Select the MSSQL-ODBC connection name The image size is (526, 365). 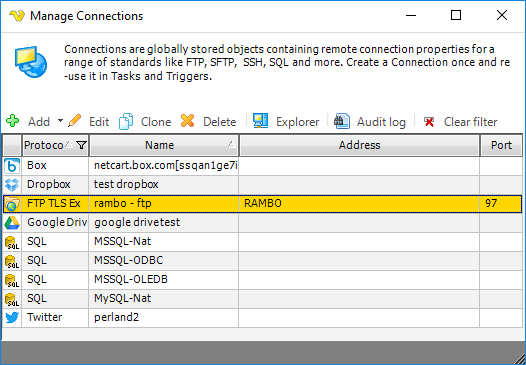coord(128,260)
